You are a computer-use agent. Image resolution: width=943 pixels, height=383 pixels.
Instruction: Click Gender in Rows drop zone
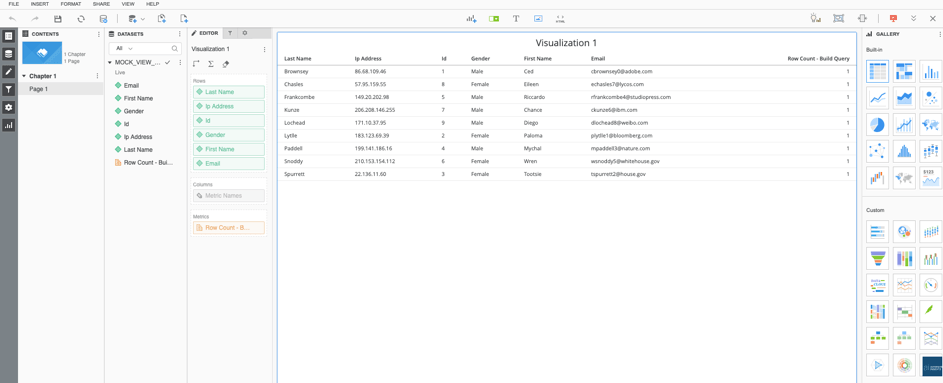coord(229,135)
